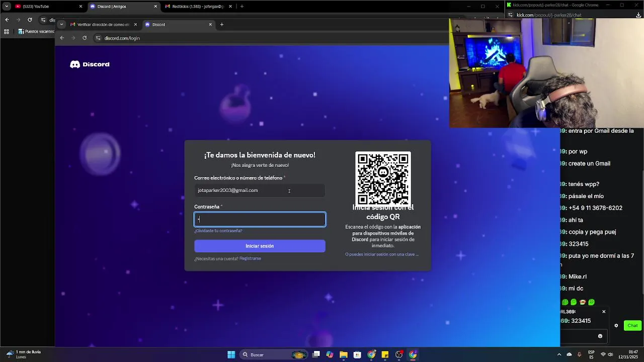Image resolution: width=644 pixels, height=362 pixels.
Task: Open the ESP language switcher
Action: pos(591,354)
